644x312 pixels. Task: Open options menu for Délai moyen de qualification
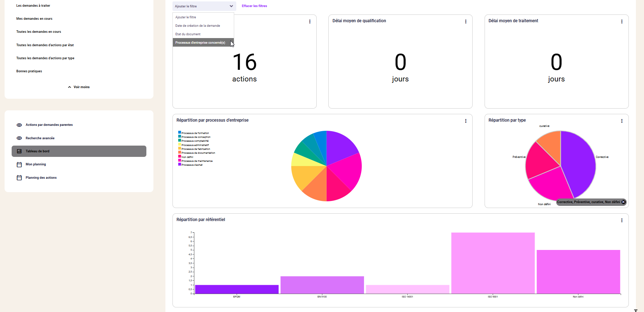point(466,22)
